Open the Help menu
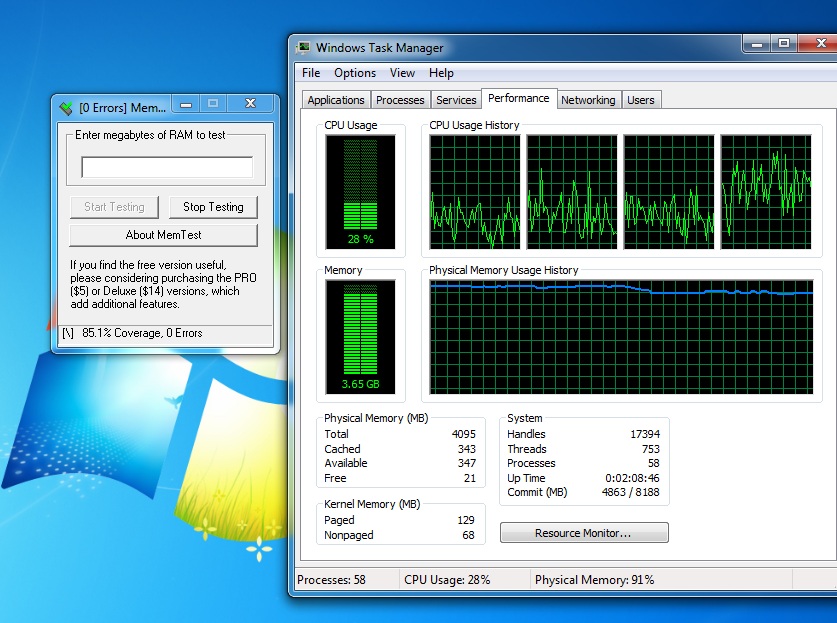 [x=441, y=73]
